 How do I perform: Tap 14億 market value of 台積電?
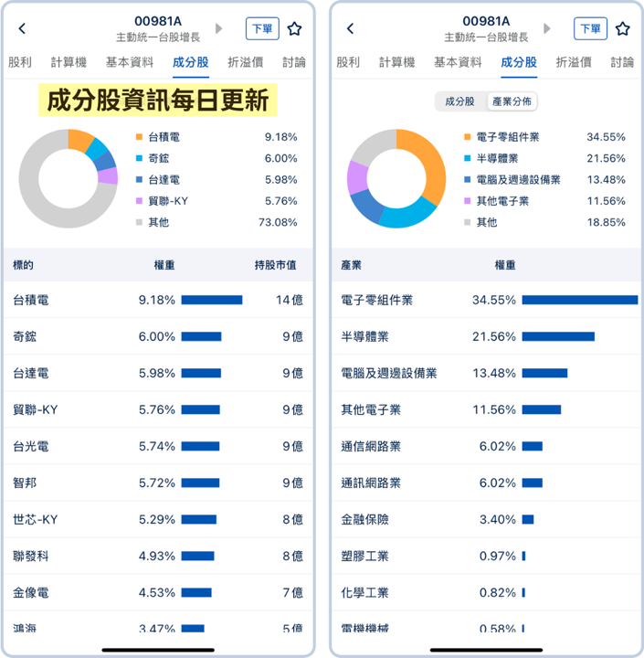pyautogui.click(x=289, y=300)
